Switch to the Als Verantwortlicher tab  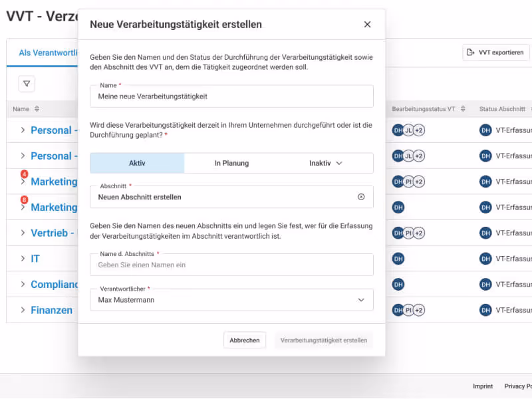pyautogui.click(x=48, y=53)
